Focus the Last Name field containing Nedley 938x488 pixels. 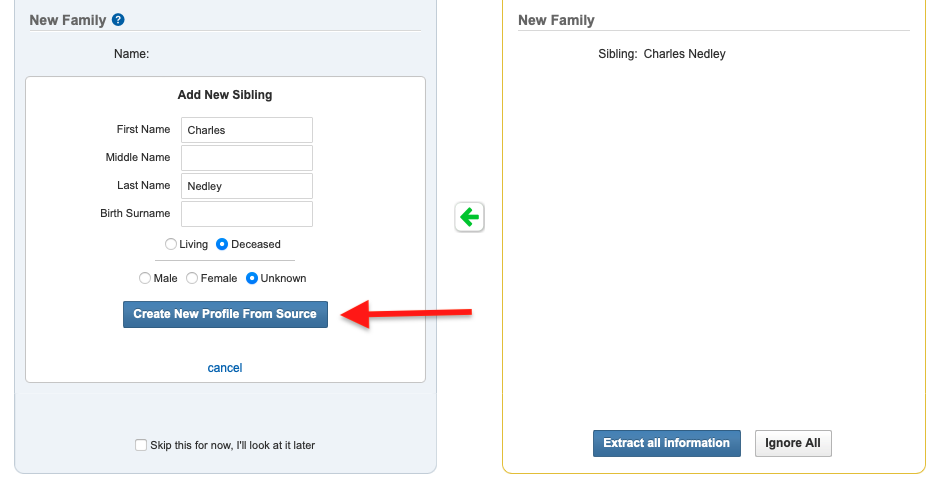247,186
